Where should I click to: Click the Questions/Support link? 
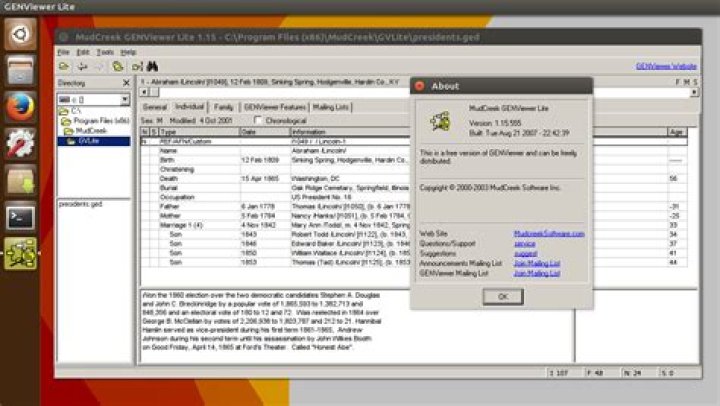(524, 244)
